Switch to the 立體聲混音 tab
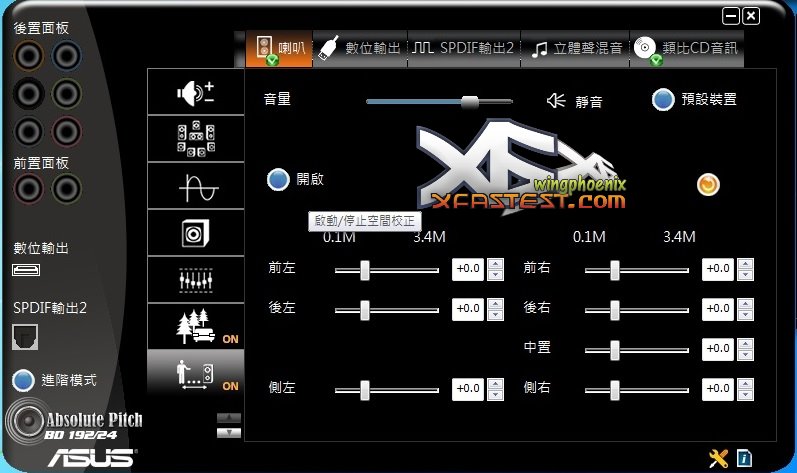This screenshot has width=797, height=473. pyautogui.click(x=575, y=49)
